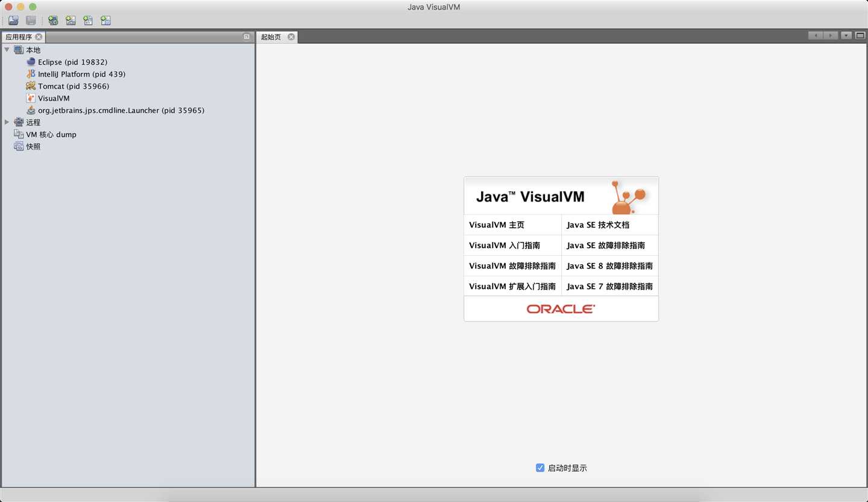Select the VisualVM text label in tree

(x=54, y=98)
